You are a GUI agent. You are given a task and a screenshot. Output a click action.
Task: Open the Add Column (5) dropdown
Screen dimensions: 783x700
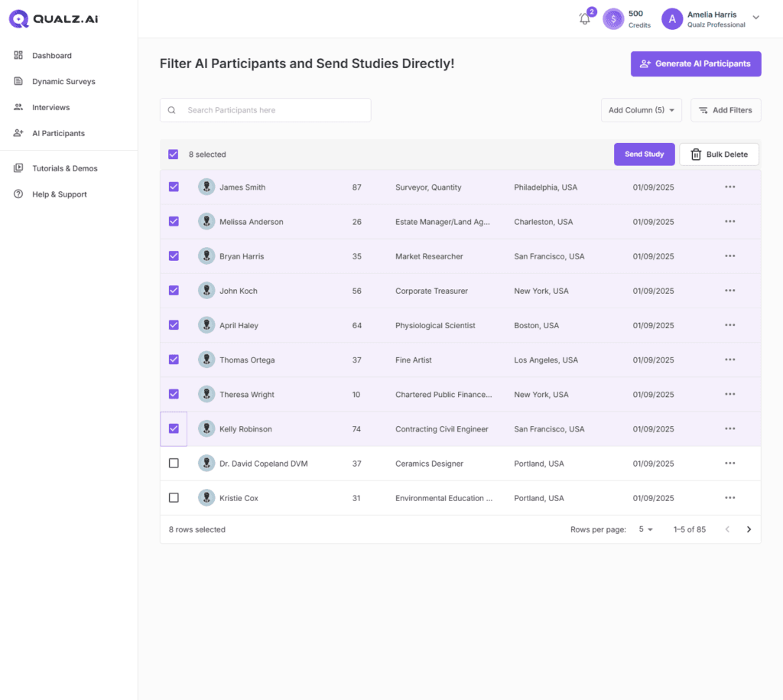641,110
